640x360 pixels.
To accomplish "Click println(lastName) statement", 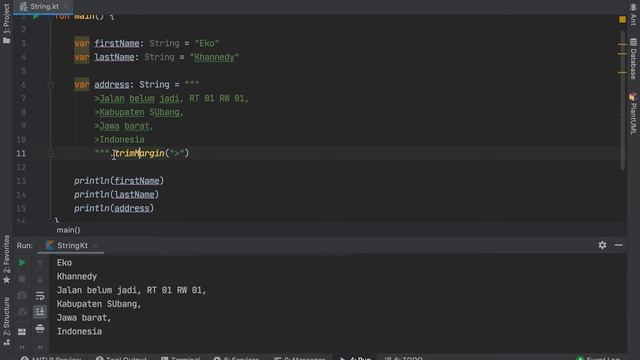I will [x=116, y=195].
